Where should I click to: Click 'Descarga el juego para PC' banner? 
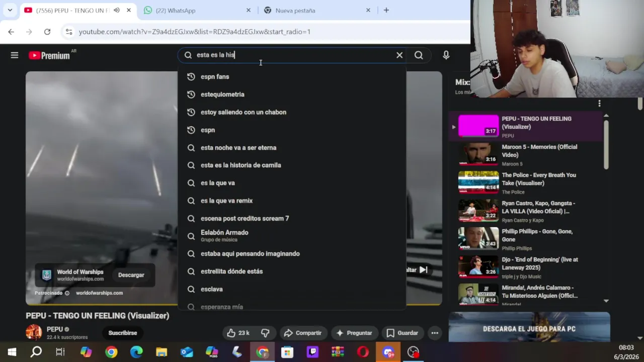[529, 327]
